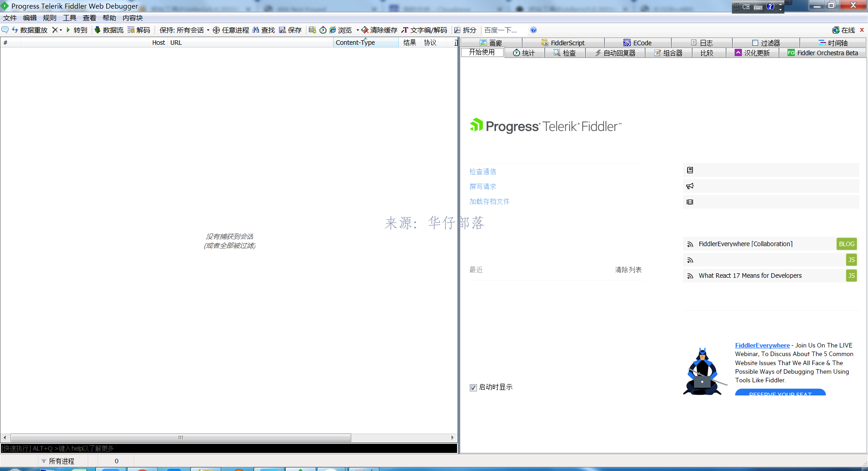Switch to the 画廊 gallery tab

[491, 43]
